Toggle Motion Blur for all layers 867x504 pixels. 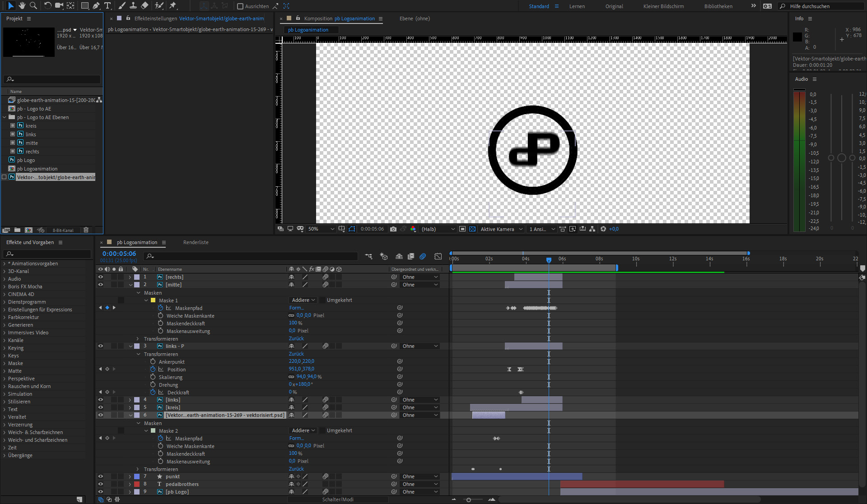423,256
